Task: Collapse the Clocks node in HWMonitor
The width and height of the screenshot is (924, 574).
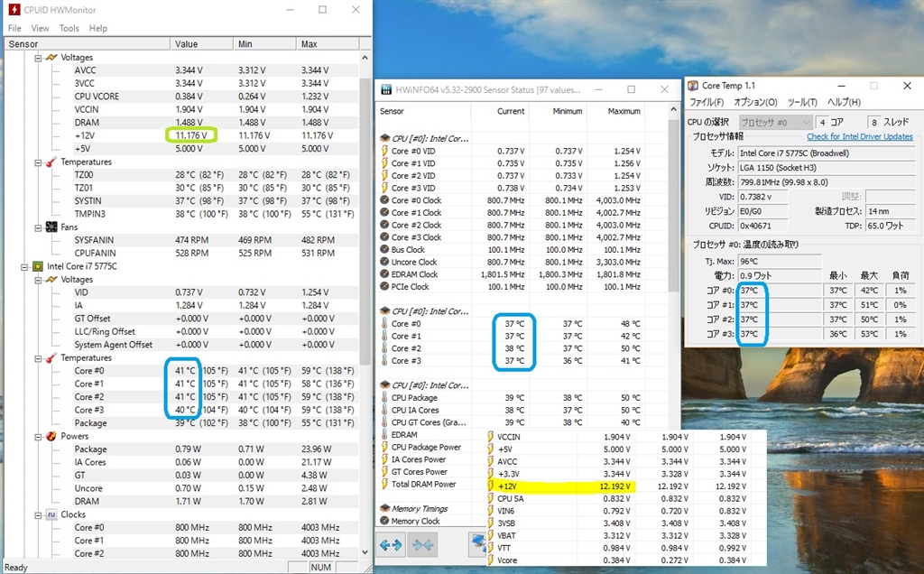Action: 38,515
